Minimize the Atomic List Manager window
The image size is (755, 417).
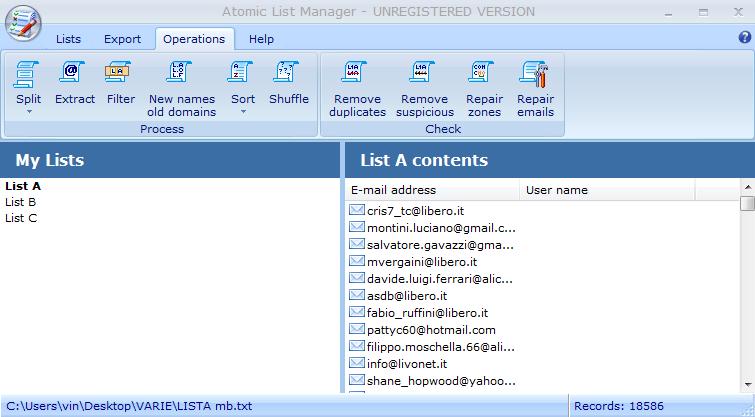[668, 13]
